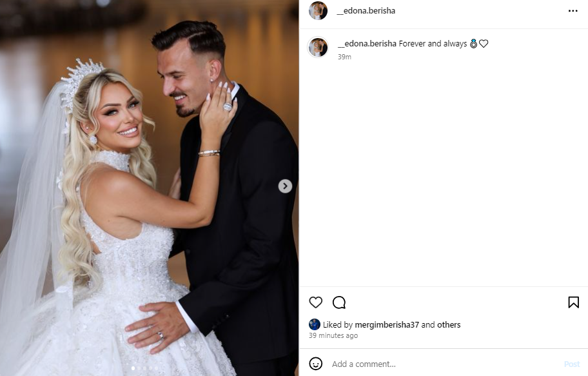Open the 39m timestamp under caption
The height and width of the screenshot is (376, 588).
[344, 57]
